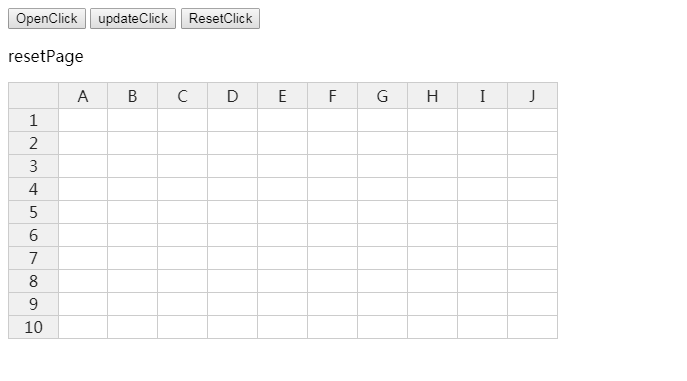Screen dimensions: 687x381
Task: Select cell C3 in the grid
Action: (183, 166)
